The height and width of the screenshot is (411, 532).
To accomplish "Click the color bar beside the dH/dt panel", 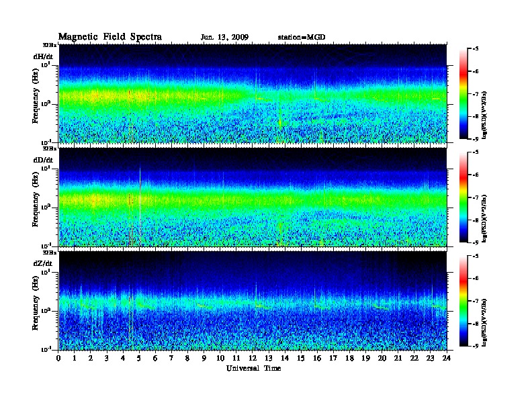I will coord(463,93).
